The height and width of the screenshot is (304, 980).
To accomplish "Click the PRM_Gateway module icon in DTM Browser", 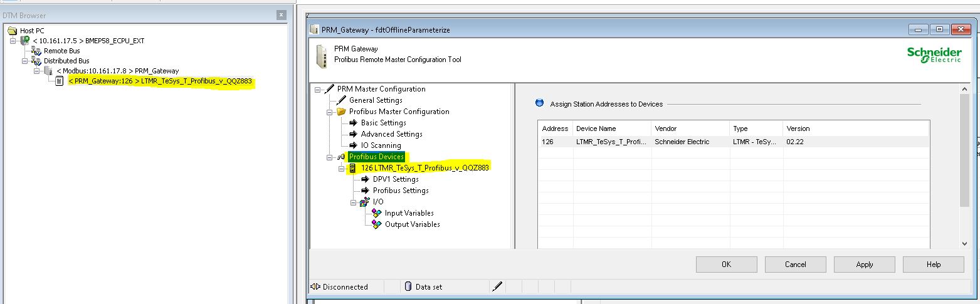I will [48, 71].
